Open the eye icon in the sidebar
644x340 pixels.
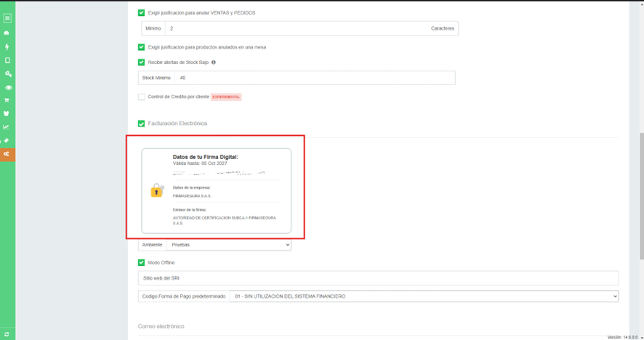click(x=8, y=87)
